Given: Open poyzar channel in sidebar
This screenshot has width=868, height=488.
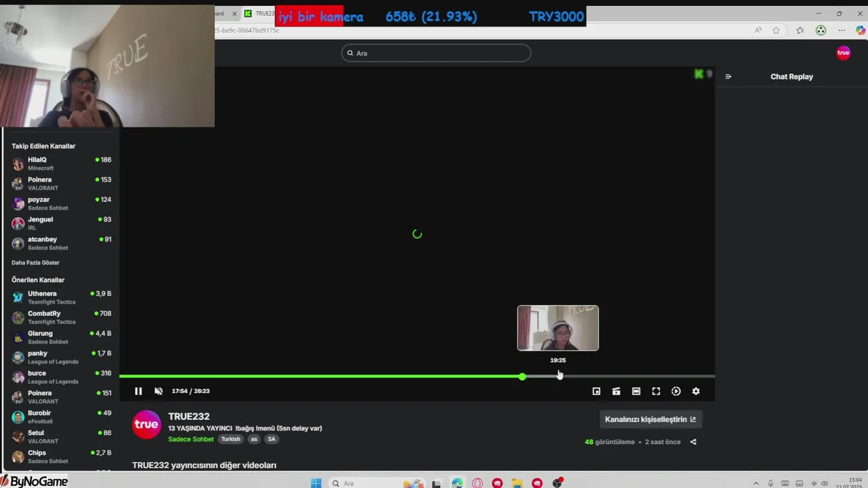Looking at the screenshot, I should (61, 203).
